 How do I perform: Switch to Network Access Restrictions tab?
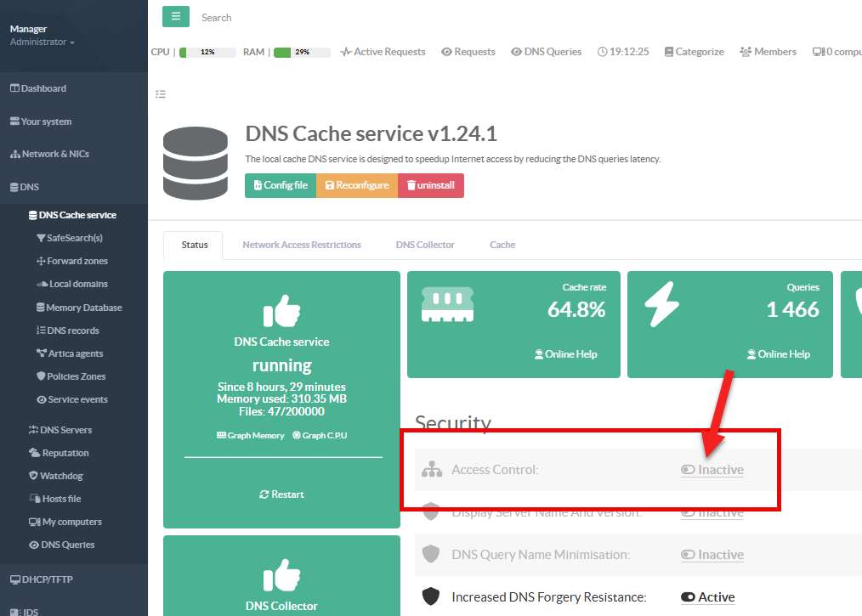point(302,245)
